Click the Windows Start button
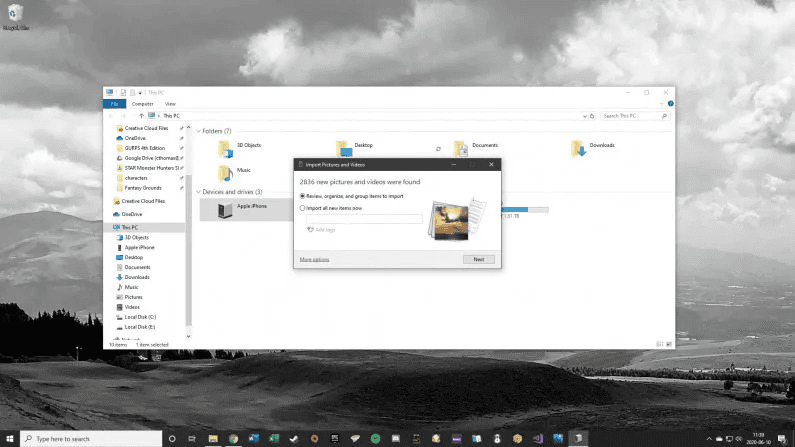This screenshot has width=795, height=447. tap(9, 438)
